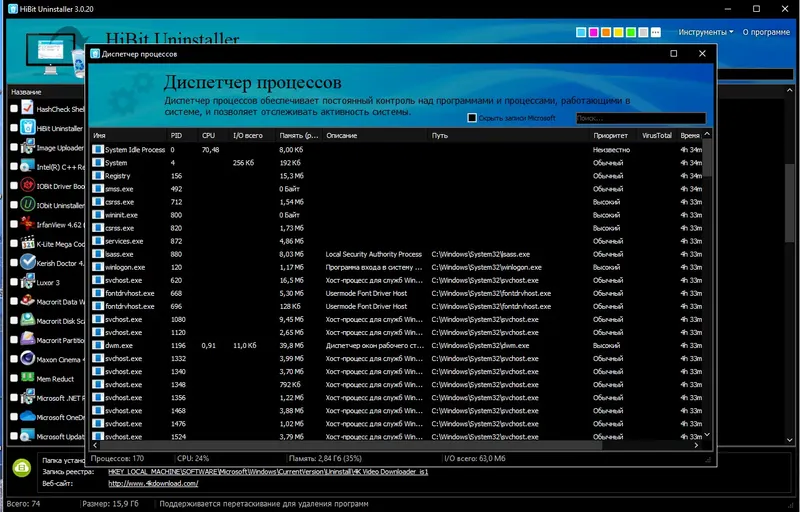Click the HashCheck Shell program icon

pos(28,109)
